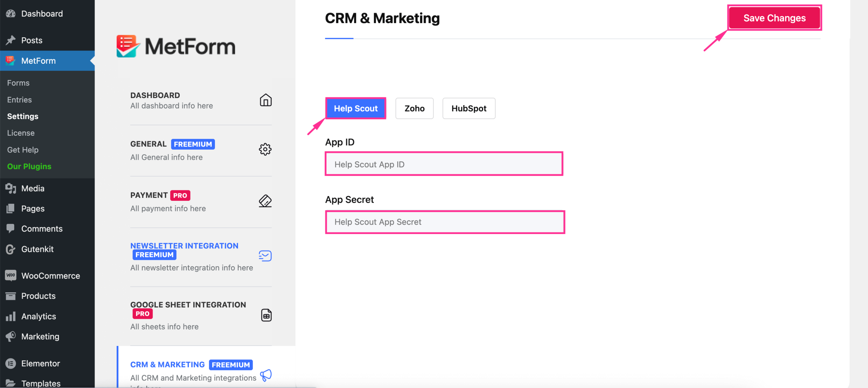Select the CRM & MARKETING settings tab
This screenshot has width=868, height=388.
coord(206,367)
